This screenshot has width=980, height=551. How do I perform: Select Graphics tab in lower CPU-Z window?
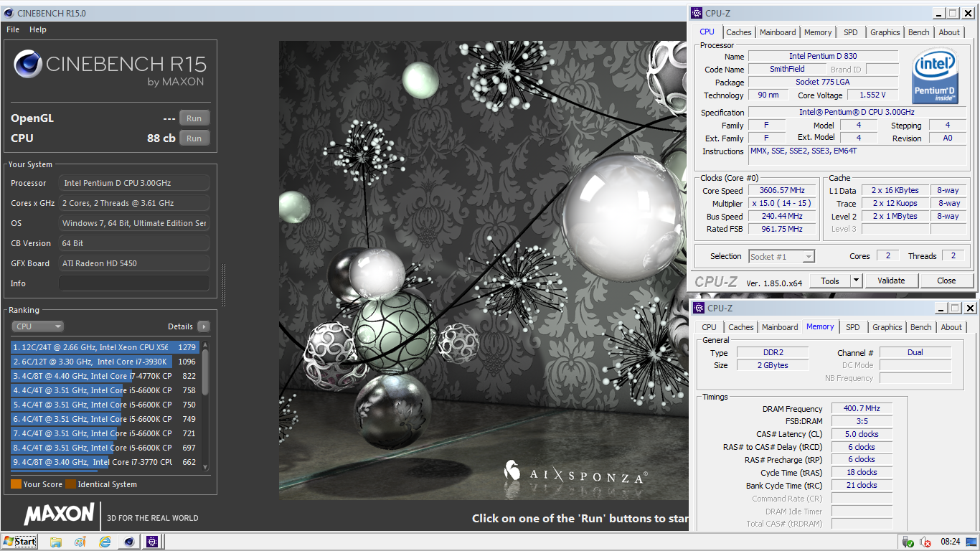click(887, 327)
